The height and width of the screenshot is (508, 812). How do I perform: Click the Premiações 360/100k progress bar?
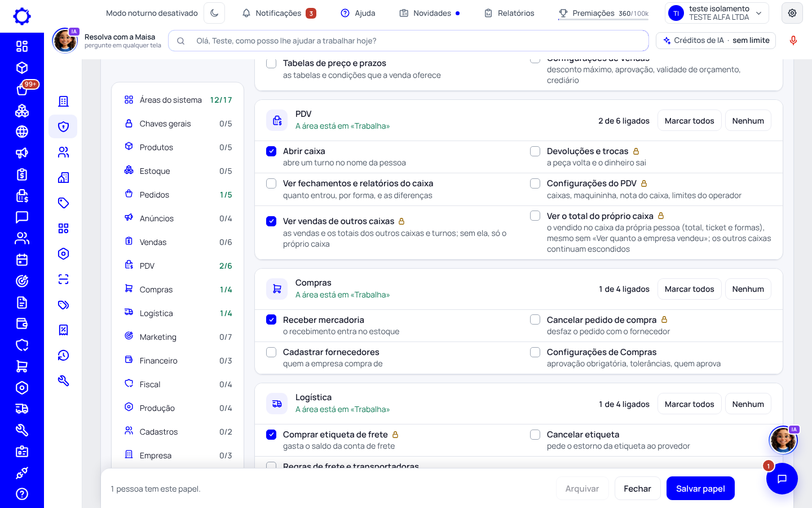click(603, 14)
